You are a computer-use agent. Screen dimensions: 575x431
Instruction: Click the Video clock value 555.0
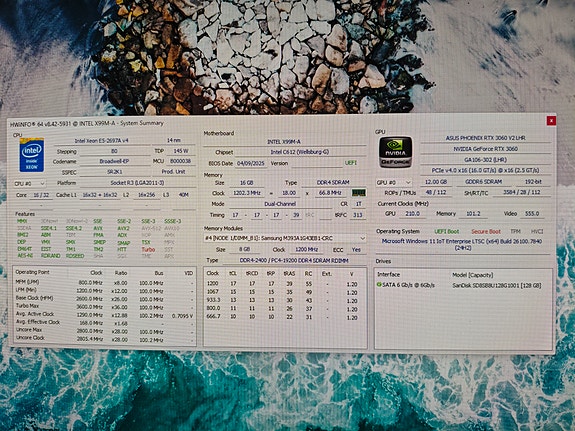point(532,213)
